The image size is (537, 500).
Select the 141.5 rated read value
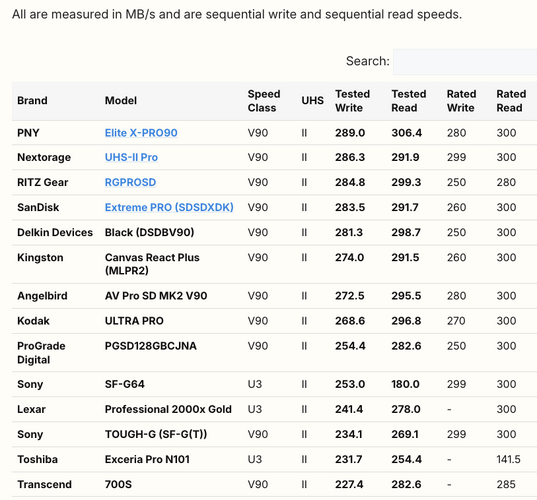pyautogui.click(x=509, y=459)
